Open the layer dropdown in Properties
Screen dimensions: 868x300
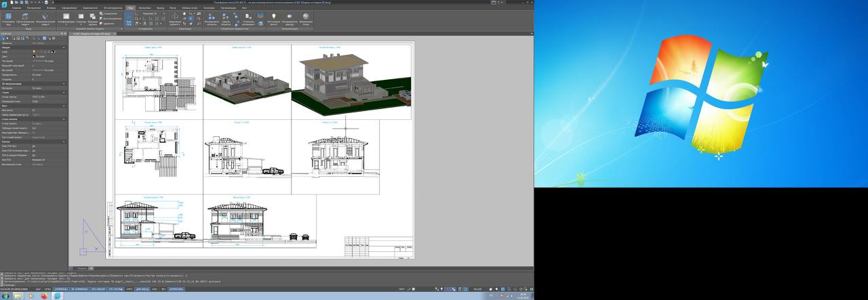[x=49, y=52]
